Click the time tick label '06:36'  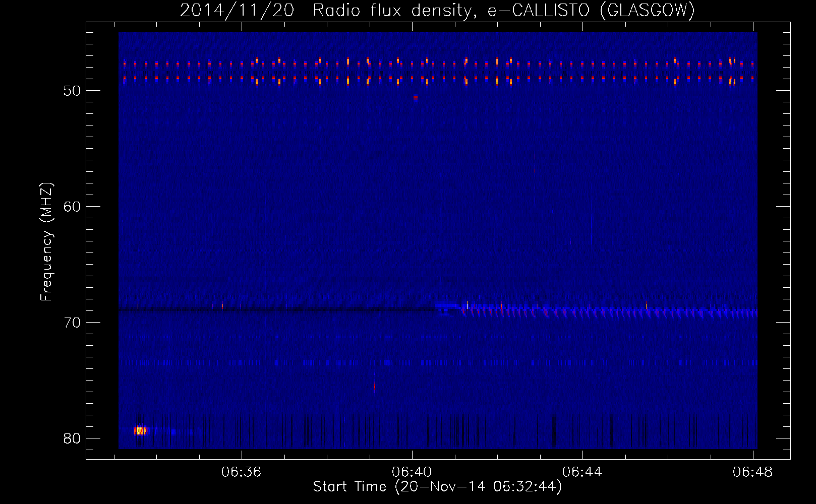(x=242, y=472)
